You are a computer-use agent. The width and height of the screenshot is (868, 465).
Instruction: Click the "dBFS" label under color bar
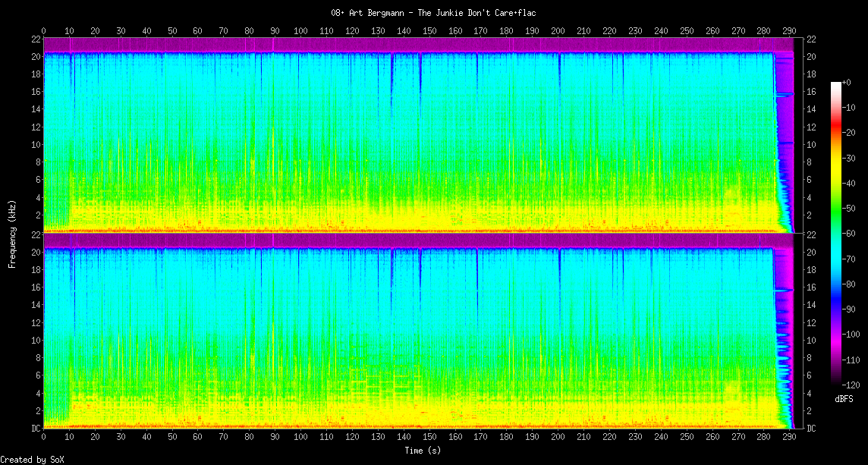point(845,398)
